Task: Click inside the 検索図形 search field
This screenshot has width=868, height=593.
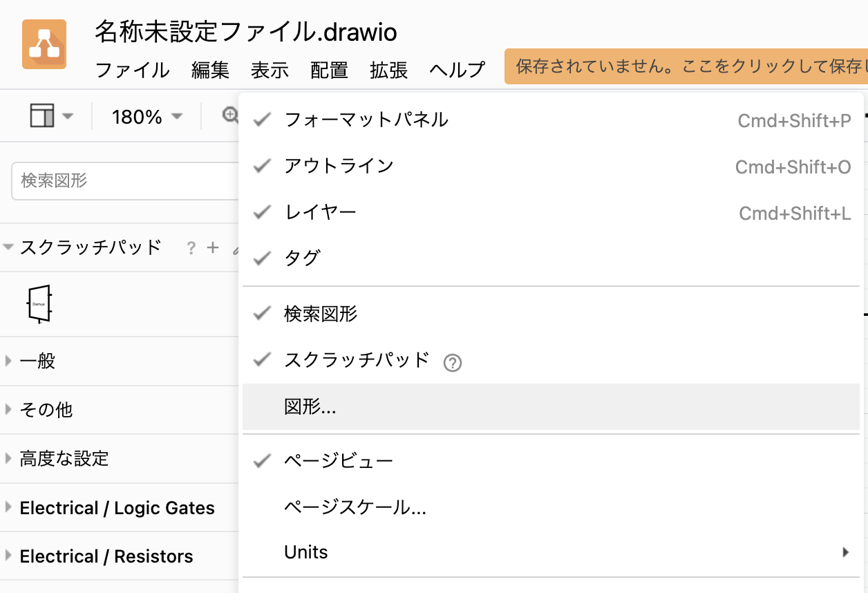Action: (x=104, y=180)
